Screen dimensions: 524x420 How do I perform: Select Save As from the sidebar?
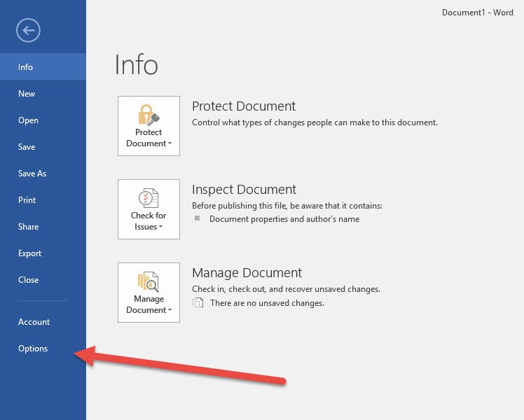32,174
